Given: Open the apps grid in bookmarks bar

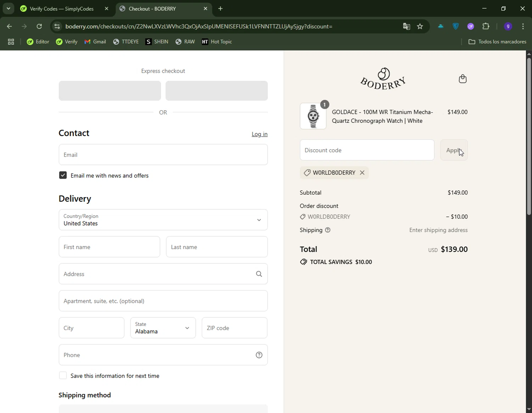Looking at the screenshot, I should 11,41.
